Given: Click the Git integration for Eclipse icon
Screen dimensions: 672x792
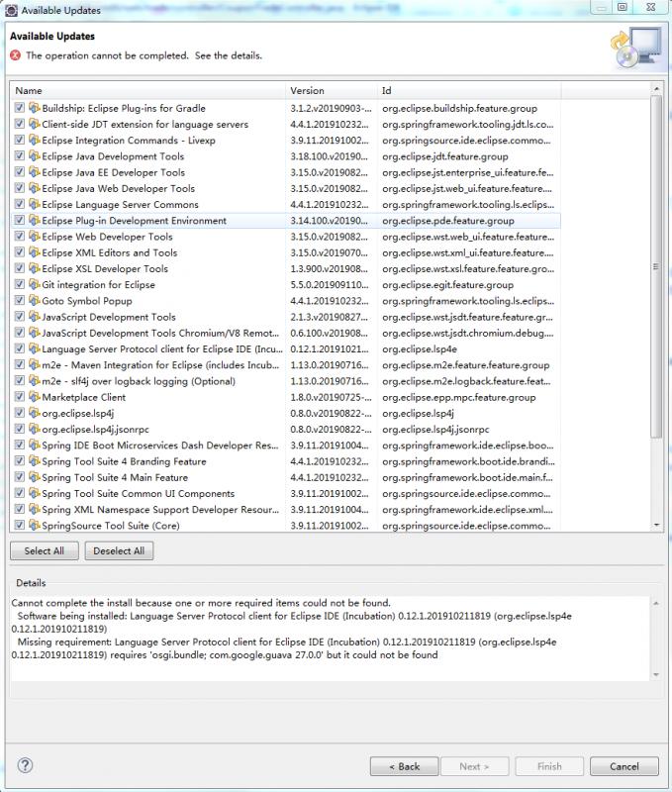Looking at the screenshot, I should pos(35,285).
